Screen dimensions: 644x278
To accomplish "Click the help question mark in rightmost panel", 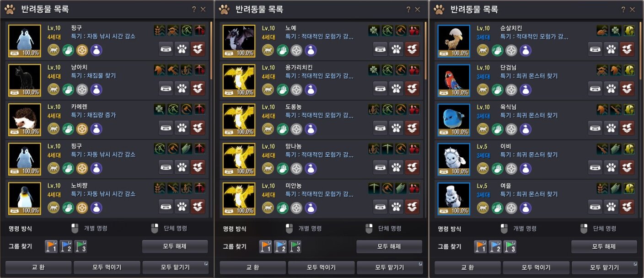I will (x=623, y=10).
